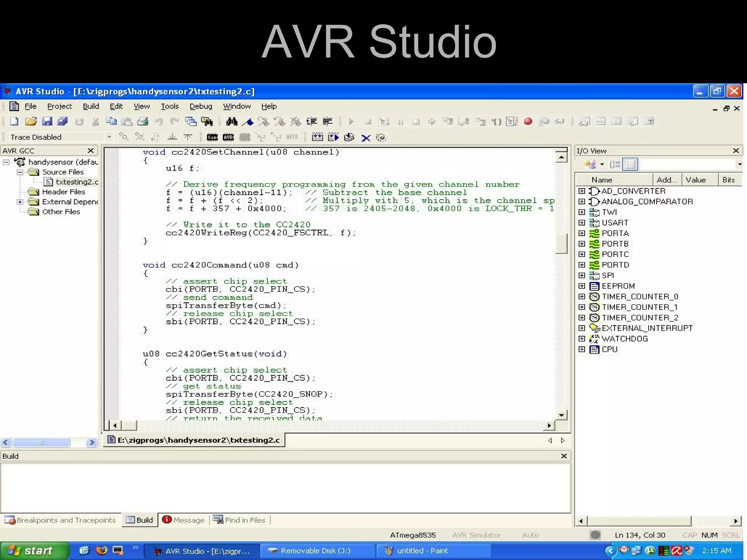Screen dimensions: 747x560
Task: Switch to the Find in Files tab
Action: (239, 520)
